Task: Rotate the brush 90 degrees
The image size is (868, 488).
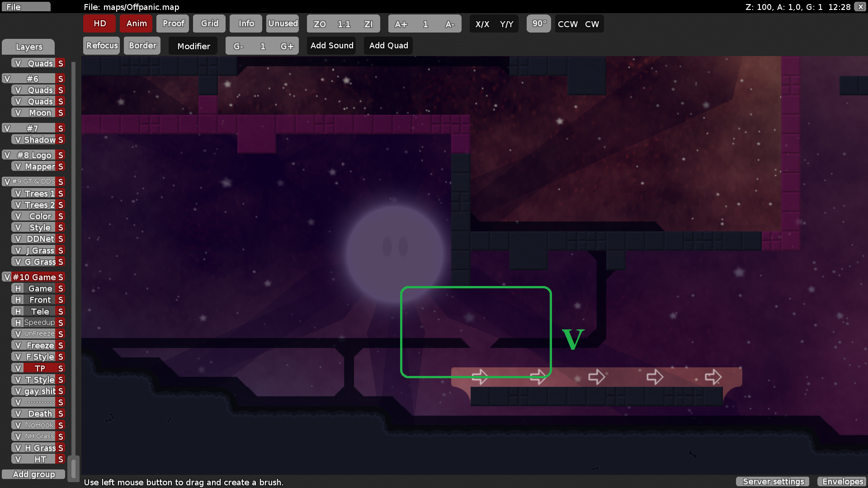Action: [538, 24]
